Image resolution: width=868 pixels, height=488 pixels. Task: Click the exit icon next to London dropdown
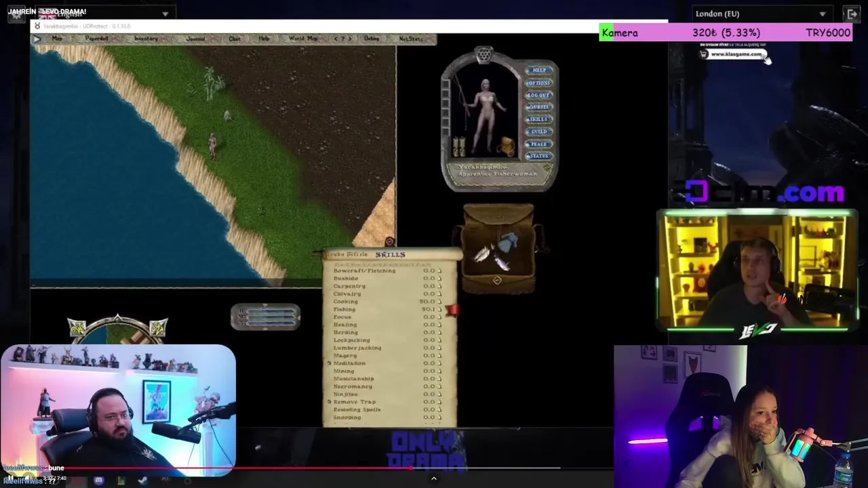tap(852, 14)
